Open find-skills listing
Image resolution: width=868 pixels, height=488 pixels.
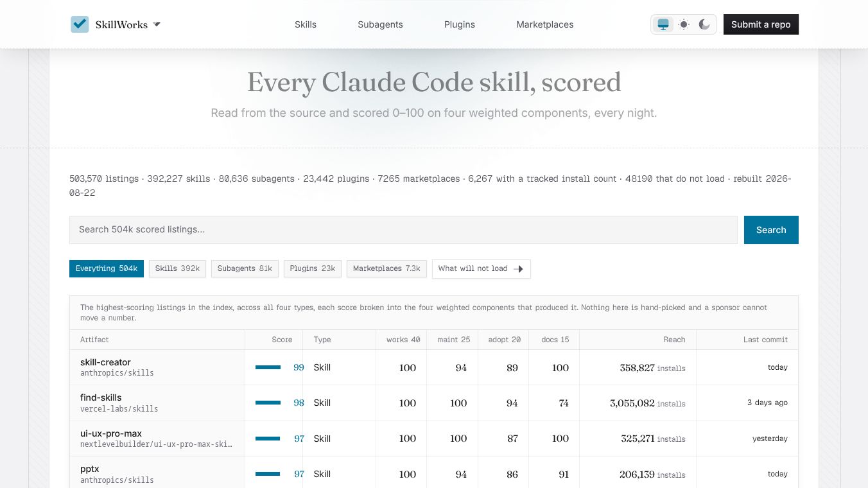pos(101,397)
